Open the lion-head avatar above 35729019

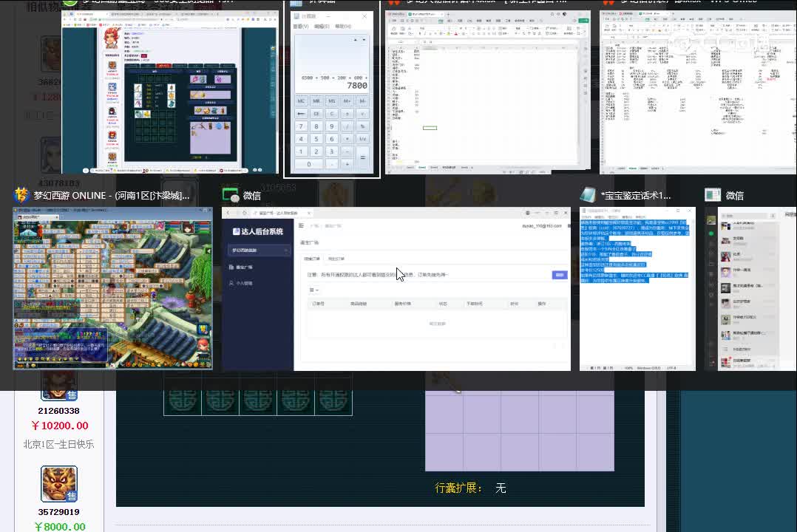pos(59,484)
